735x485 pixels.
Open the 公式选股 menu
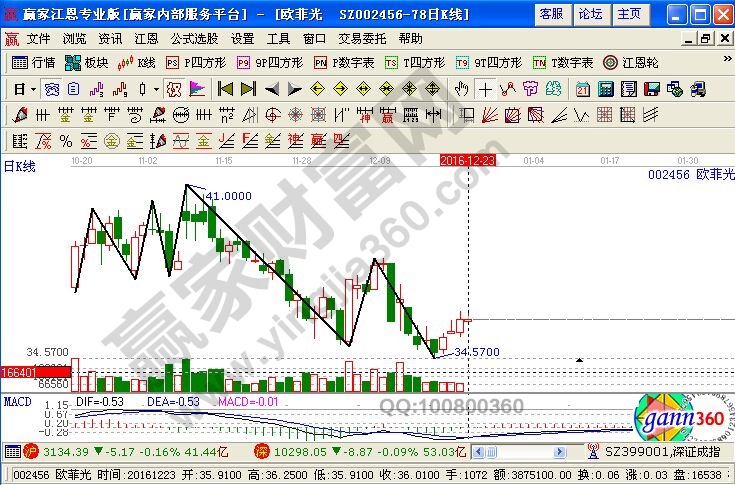pyautogui.click(x=194, y=38)
